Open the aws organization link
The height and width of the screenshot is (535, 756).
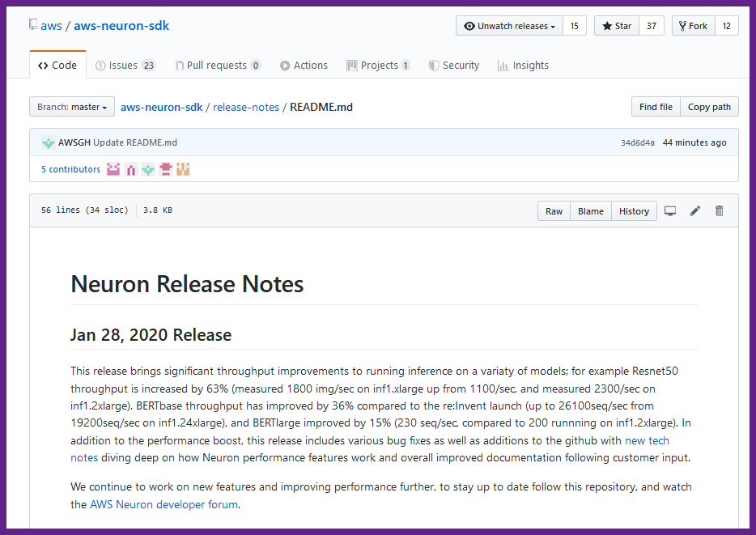click(x=51, y=26)
